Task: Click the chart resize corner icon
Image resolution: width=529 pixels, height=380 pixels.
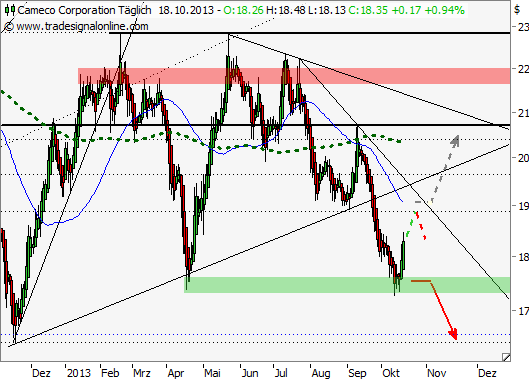Action: [505, 357]
